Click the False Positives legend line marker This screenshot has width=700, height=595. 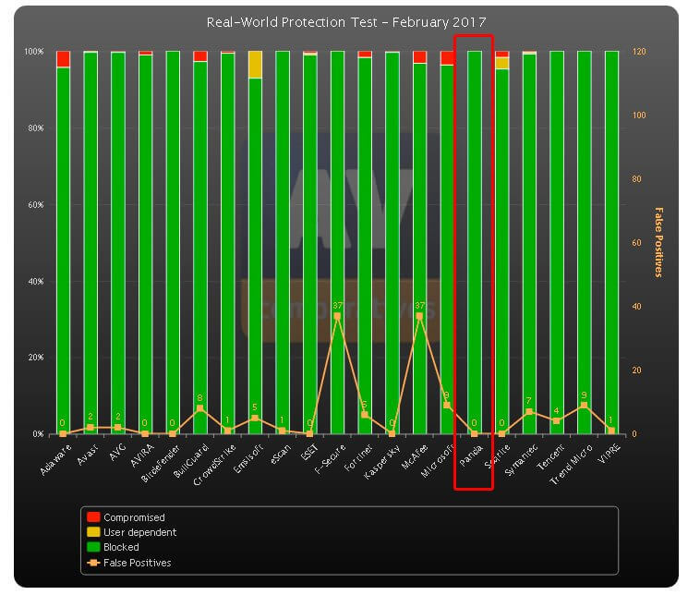93,562
